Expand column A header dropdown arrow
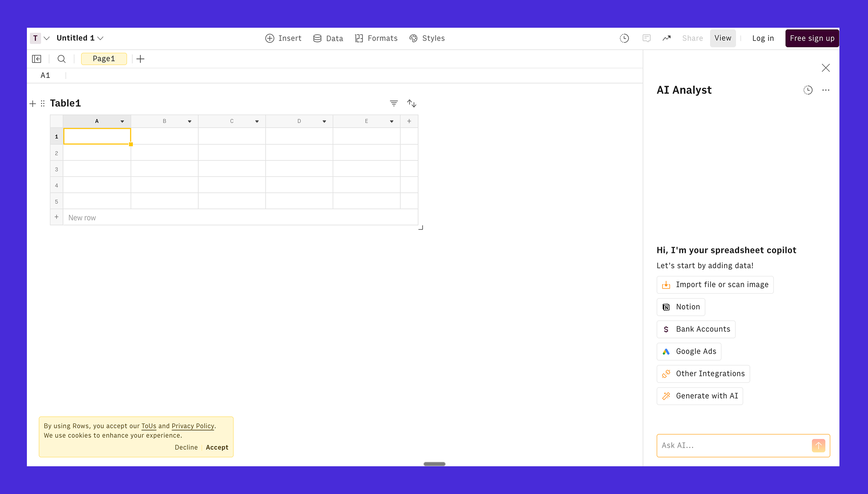 [122, 121]
